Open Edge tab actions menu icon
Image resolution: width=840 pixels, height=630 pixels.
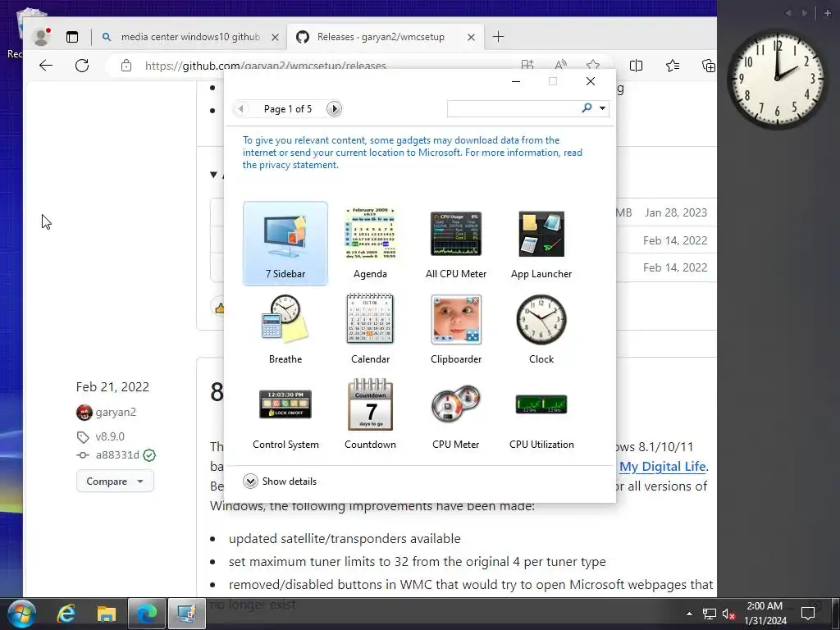[72, 36]
